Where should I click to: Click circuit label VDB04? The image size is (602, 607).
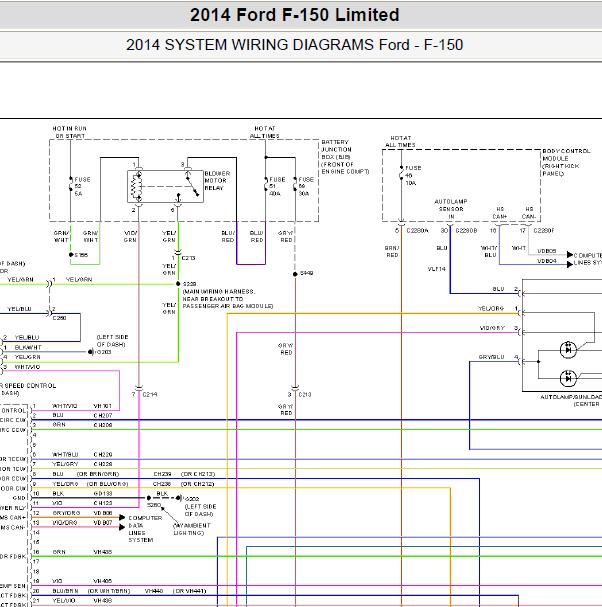click(547, 261)
